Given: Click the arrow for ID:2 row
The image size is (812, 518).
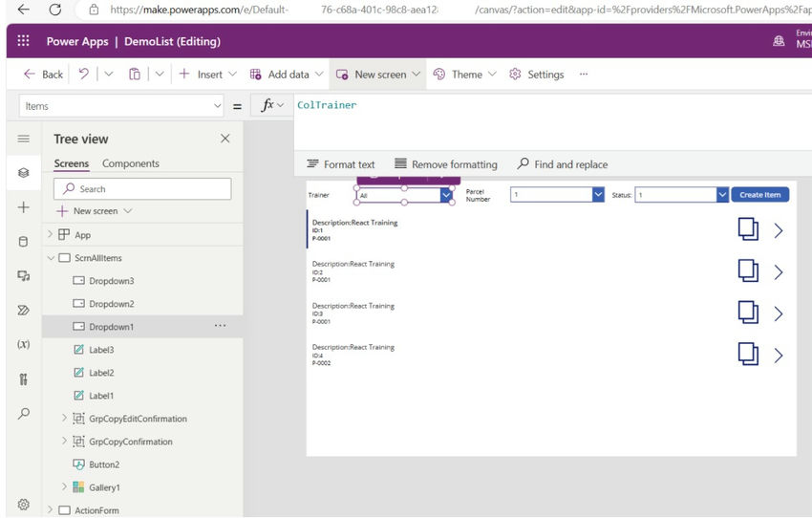Looking at the screenshot, I should 778,272.
